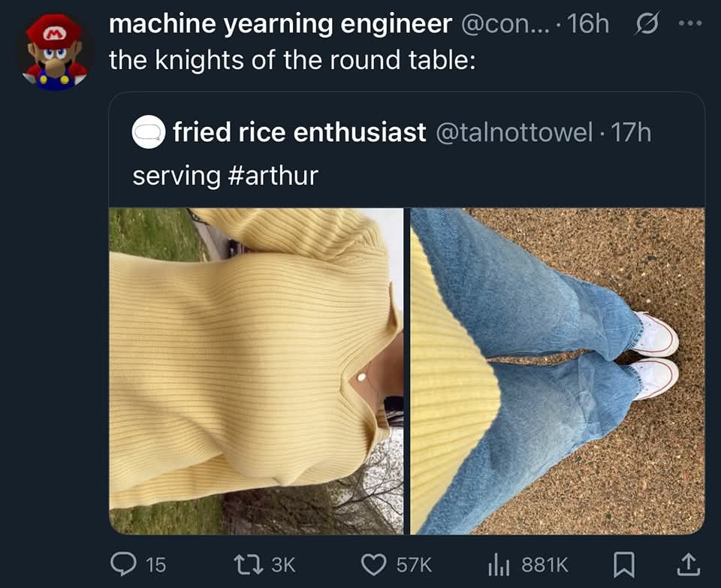Open the 57K likes count
The height and width of the screenshot is (588, 721).
coord(415,565)
